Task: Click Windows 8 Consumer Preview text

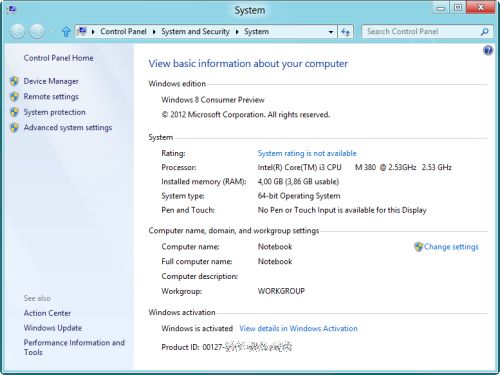Action: tap(213, 100)
